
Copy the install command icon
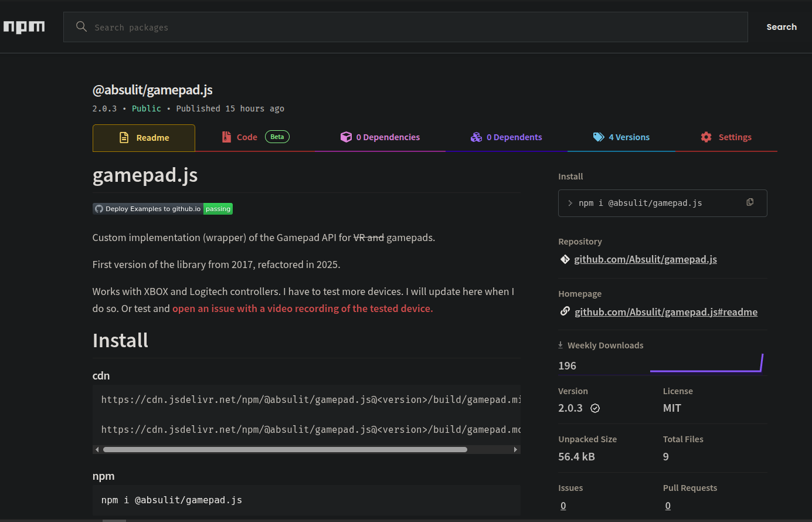[x=750, y=202]
